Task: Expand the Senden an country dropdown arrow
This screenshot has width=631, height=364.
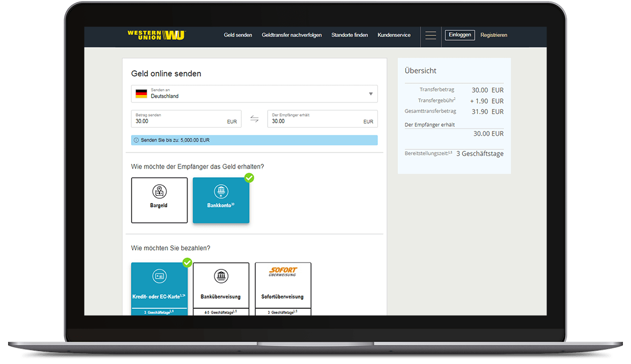Action: (370, 94)
